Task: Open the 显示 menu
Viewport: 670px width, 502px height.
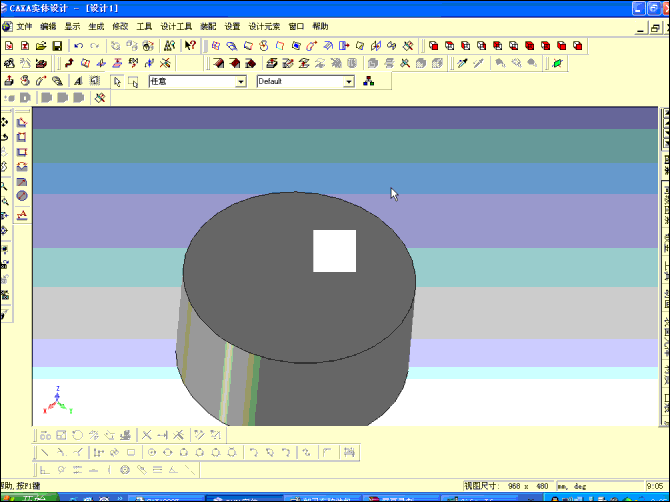Action: pyautogui.click(x=72, y=26)
